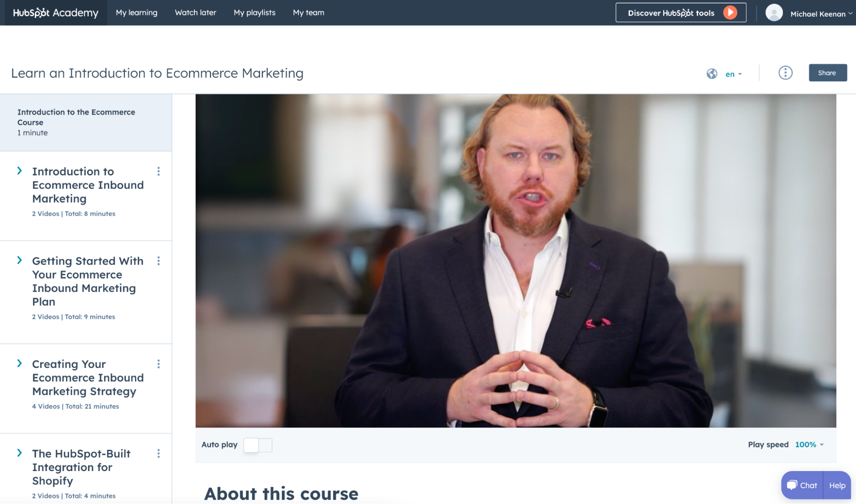Click the more options ellipsis icon
856x504 pixels.
[786, 72]
